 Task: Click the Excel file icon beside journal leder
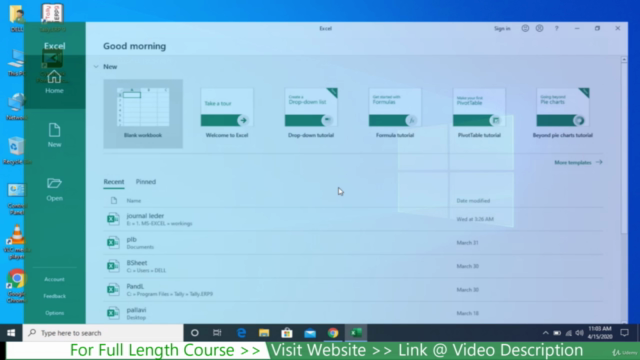pos(113,219)
